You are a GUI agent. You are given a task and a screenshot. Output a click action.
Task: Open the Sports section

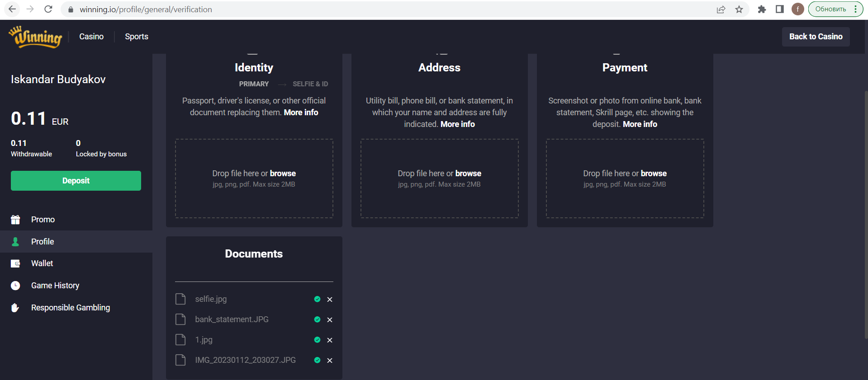tap(137, 37)
